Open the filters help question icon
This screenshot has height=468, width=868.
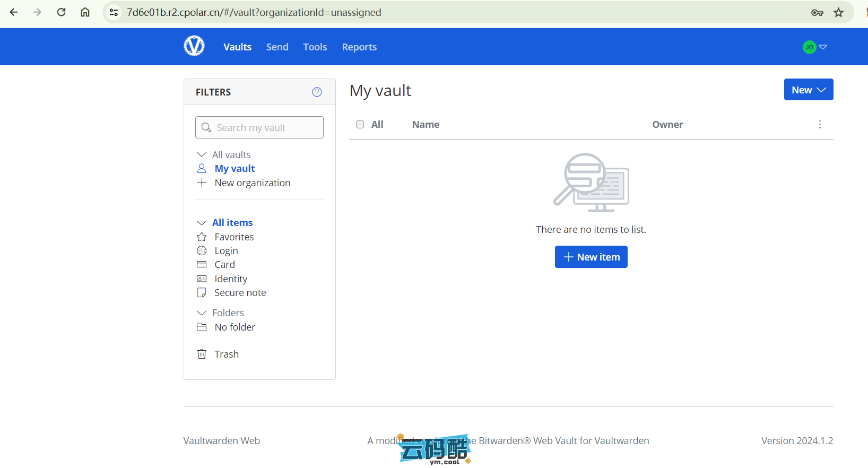317,92
